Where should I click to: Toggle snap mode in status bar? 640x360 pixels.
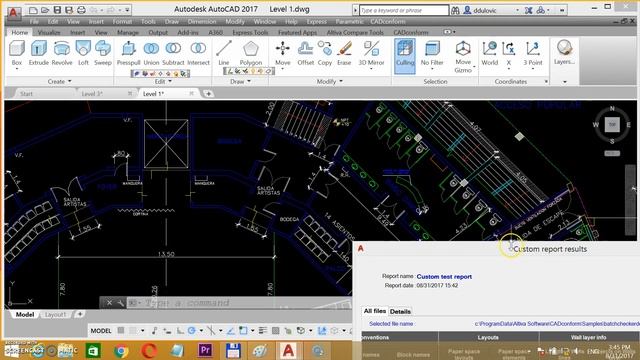pyautogui.click(x=133, y=330)
